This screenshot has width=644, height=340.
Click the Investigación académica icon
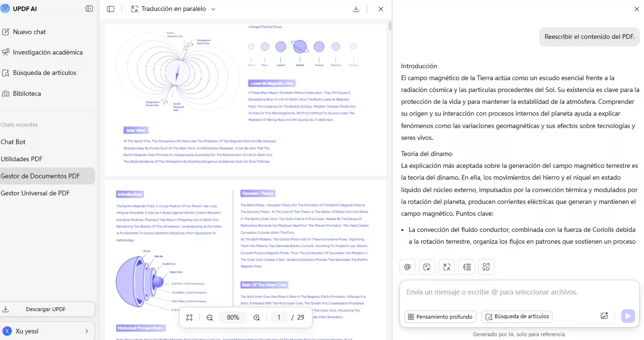[x=6, y=52]
